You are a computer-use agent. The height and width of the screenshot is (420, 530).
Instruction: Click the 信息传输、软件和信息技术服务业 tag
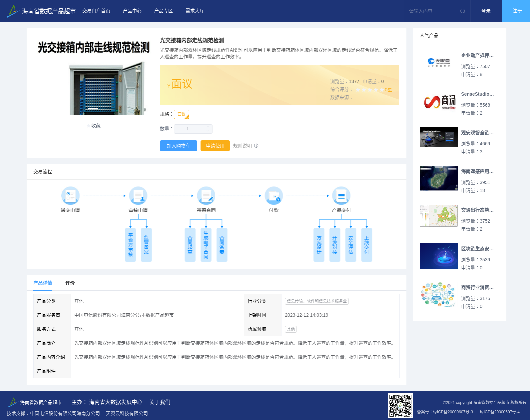(x=317, y=301)
